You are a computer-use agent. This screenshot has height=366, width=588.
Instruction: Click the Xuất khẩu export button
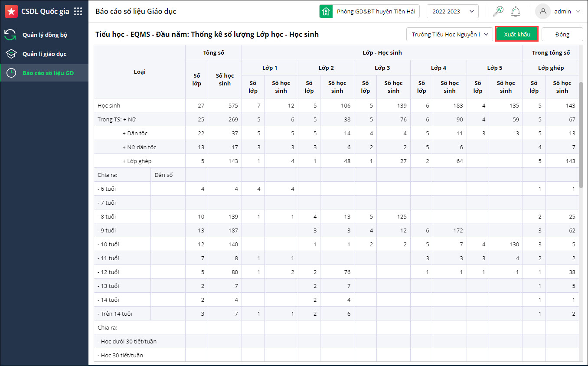(x=517, y=34)
